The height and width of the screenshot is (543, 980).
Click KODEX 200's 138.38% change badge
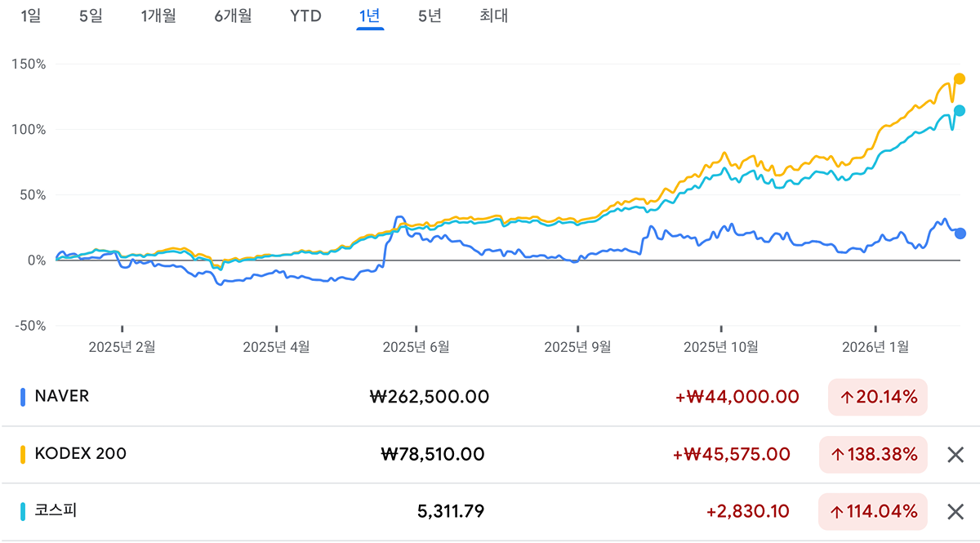point(873,455)
